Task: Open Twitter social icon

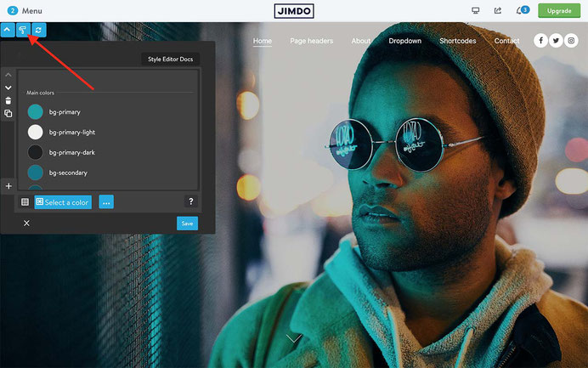Action: tap(556, 41)
